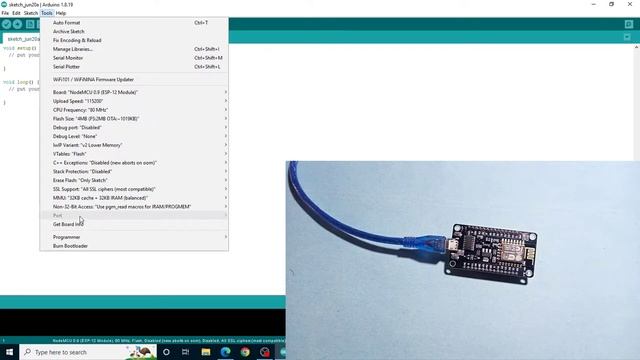Image resolution: width=640 pixels, height=360 pixels.
Task: Click the Tools menu header
Action: pyautogui.click(x=47, y=13)
